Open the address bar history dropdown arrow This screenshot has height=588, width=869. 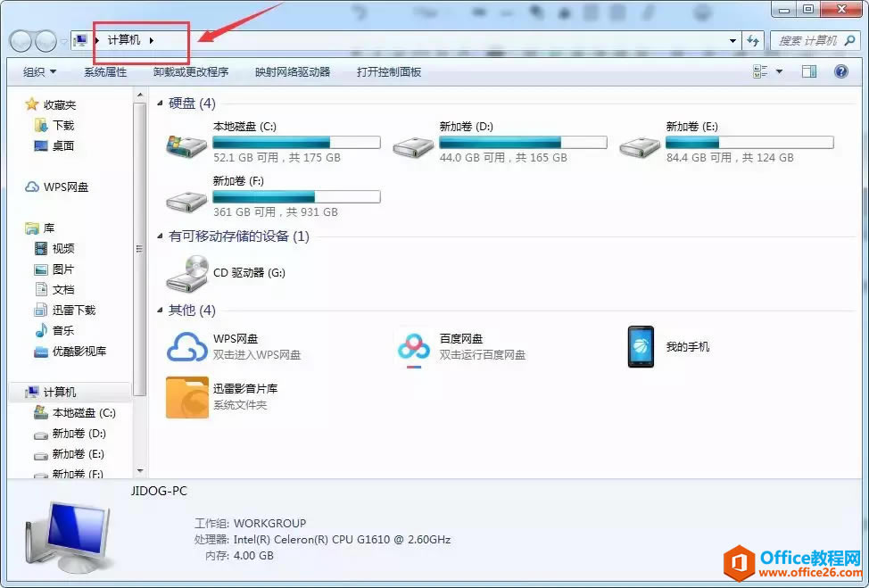[732, 40]
